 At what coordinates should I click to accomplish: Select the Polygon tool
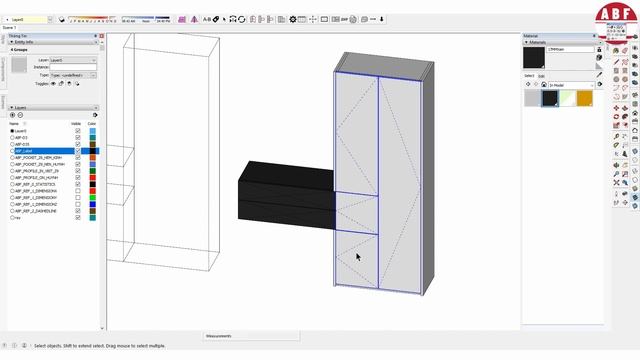tap(625, 79)
